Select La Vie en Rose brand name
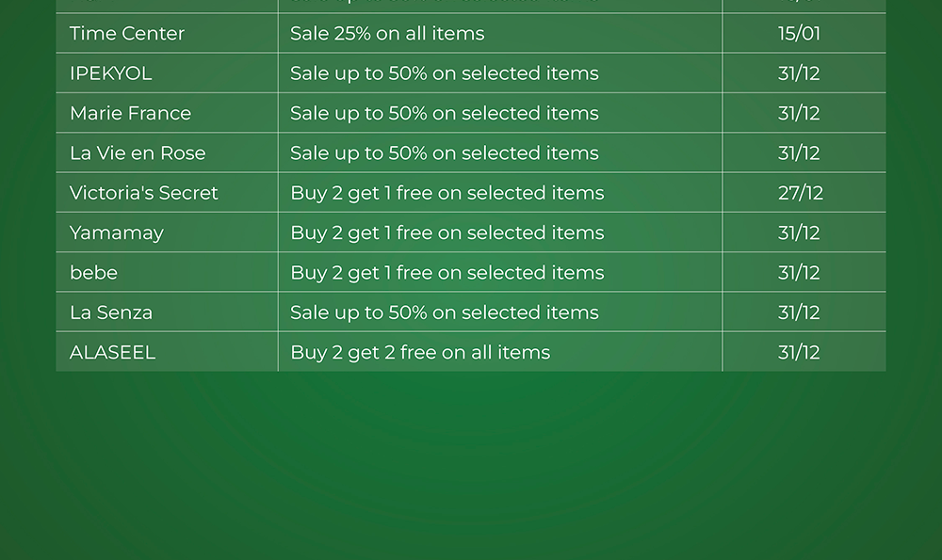942x560 pixels. point(138,153)
